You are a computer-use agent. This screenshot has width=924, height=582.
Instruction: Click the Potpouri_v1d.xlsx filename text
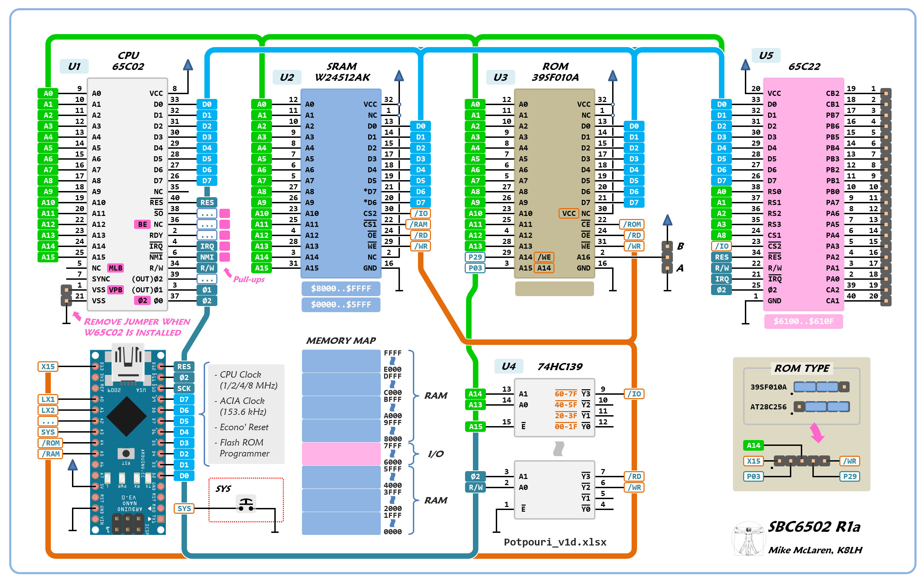pos(555,542)
